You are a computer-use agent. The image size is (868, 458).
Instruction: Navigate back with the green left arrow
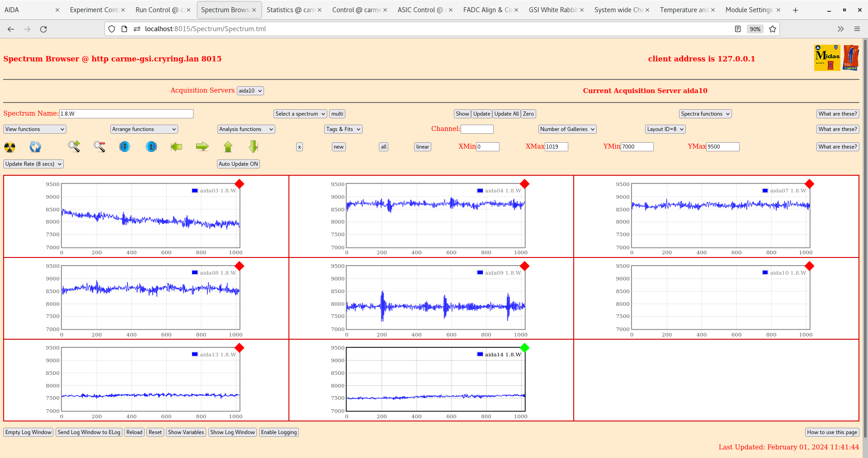(x=176, y=147)
